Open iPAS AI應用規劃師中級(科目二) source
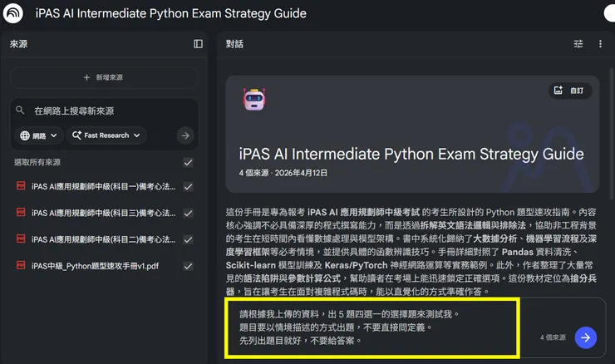615x364 pixels. coord(104,239)
